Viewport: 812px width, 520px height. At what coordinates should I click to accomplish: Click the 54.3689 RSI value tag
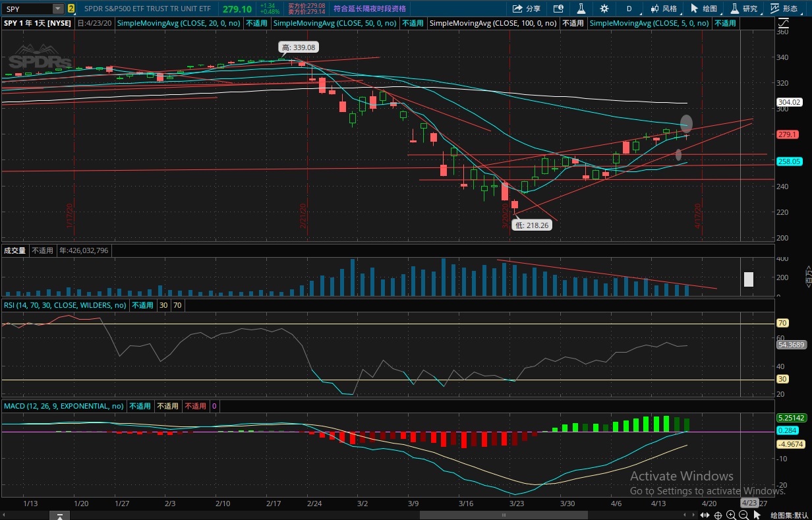(791, 345)
